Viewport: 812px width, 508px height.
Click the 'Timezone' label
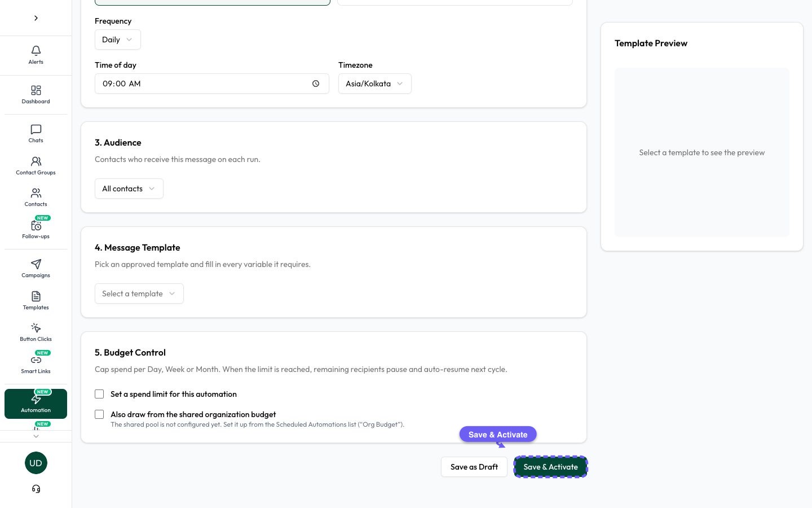(355, 65)
